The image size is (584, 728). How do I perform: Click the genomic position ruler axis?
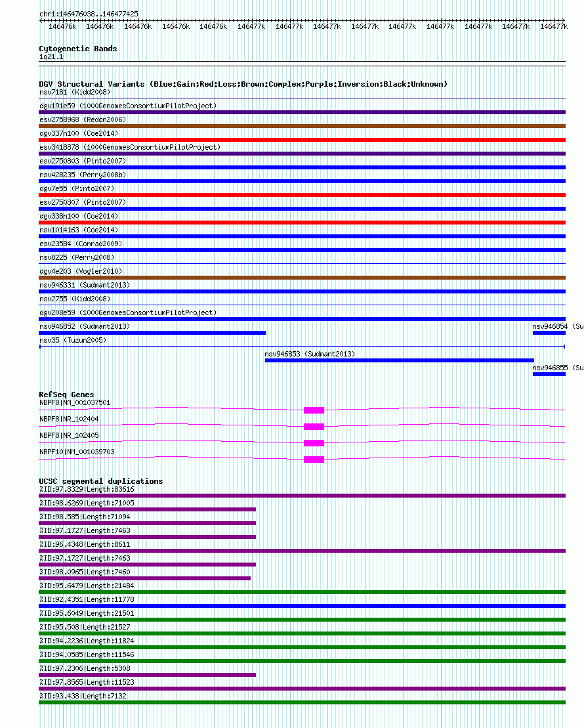coord(302,20)
